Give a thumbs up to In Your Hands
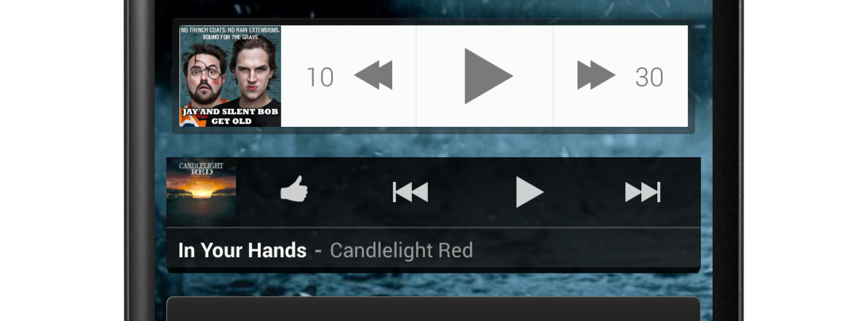The width and height of the screenshot is (868, 321). [x=294, y=189]
